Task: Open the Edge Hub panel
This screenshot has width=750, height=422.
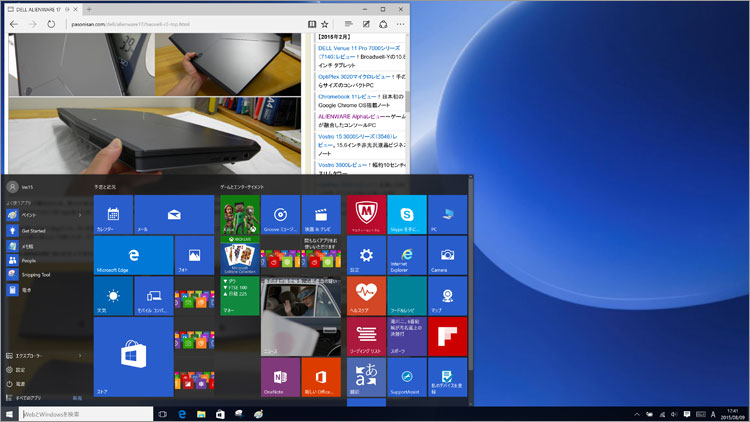Action: 349,24
